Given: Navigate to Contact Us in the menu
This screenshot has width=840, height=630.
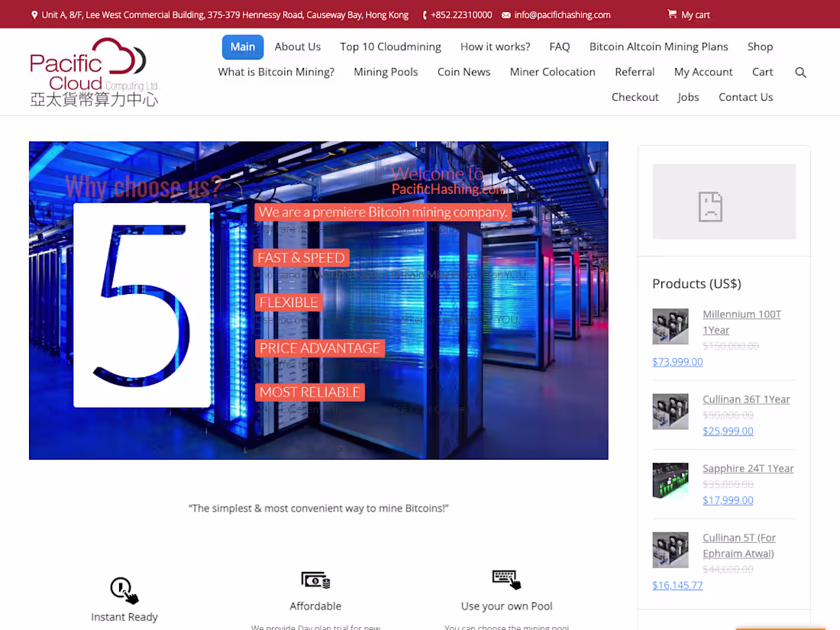Looking at the screenshot, I should (x=745, y=97).
